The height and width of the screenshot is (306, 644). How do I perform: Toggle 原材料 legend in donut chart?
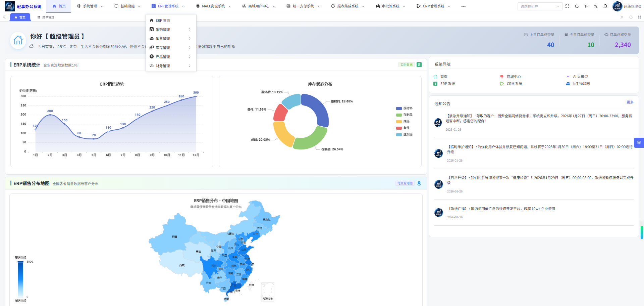[x=405, y=108]
